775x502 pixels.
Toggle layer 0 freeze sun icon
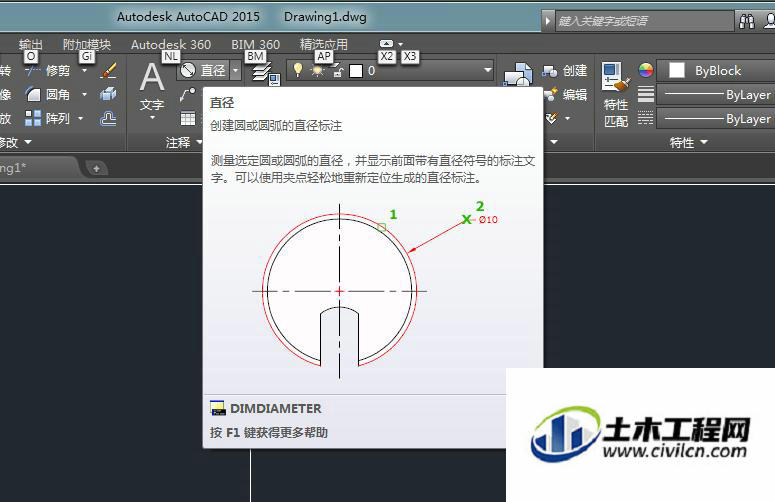pos(318,71)
